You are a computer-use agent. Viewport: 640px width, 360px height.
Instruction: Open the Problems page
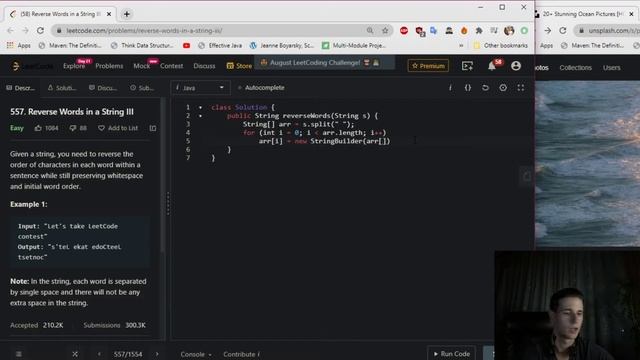[x=109, y=66]
